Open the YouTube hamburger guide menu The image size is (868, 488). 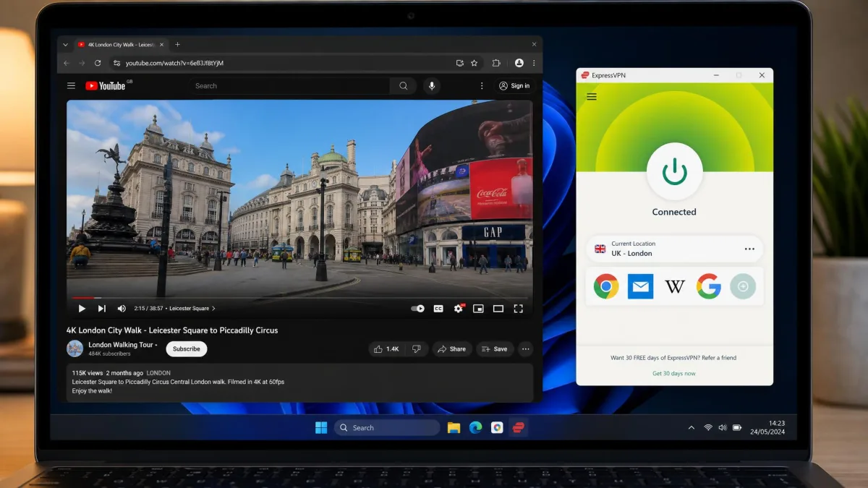71,85
